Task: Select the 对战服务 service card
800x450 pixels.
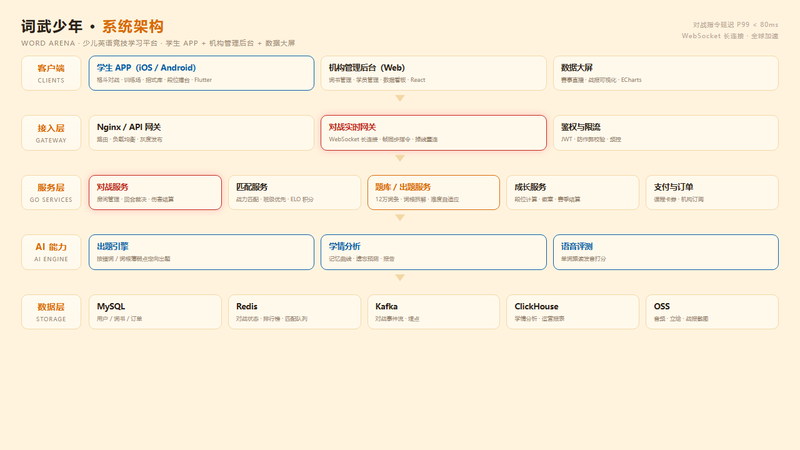Action: 155,192
